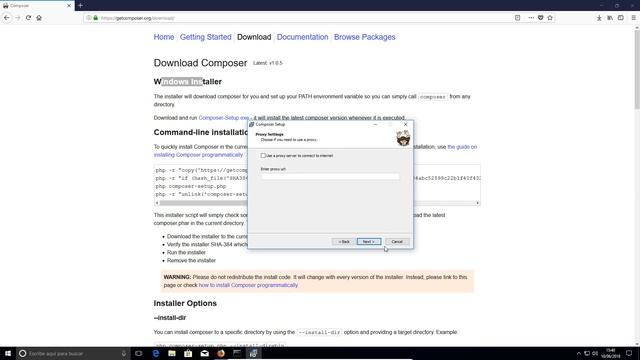Click Command-line installation heading
640x360 pixels.
[x=201, y=132]
